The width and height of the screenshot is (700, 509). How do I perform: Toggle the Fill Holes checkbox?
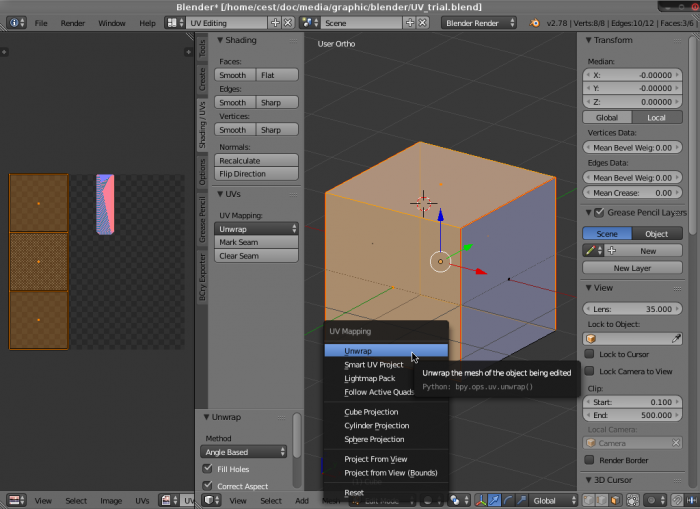pos(208,468)
